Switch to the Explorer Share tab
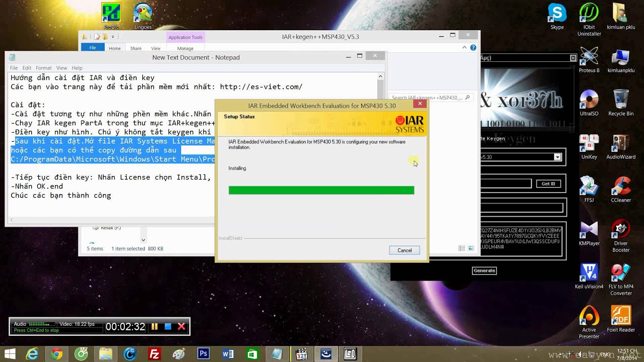This screenshot has height=362, width=644. (x=136, y=48)
